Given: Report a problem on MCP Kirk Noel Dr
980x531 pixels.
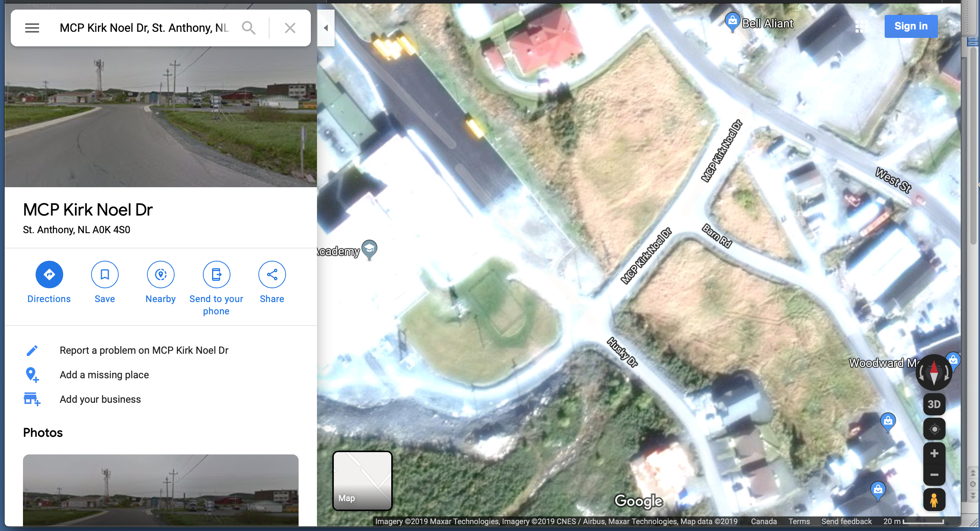Looking at the screenshot, I should coord(144,350).
